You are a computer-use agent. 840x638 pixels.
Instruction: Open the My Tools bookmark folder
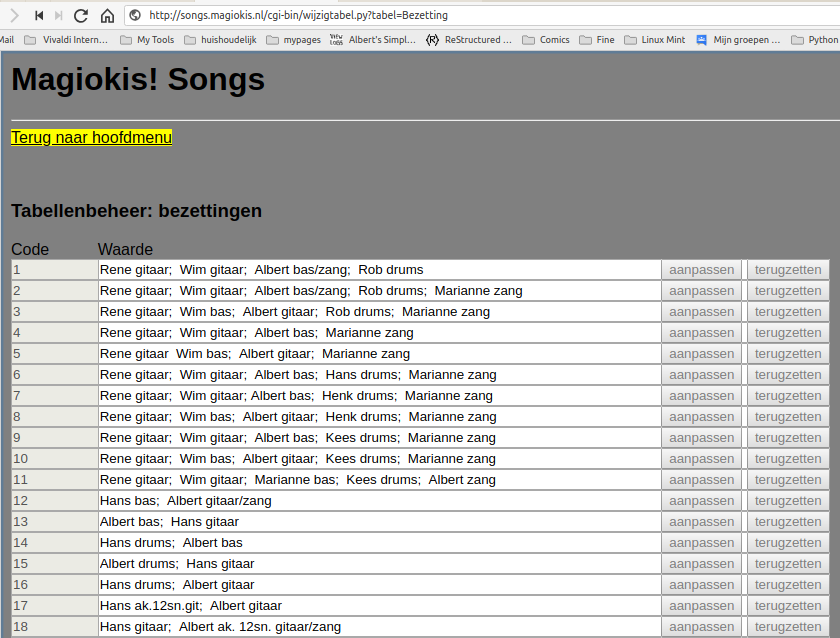point(146,40)
